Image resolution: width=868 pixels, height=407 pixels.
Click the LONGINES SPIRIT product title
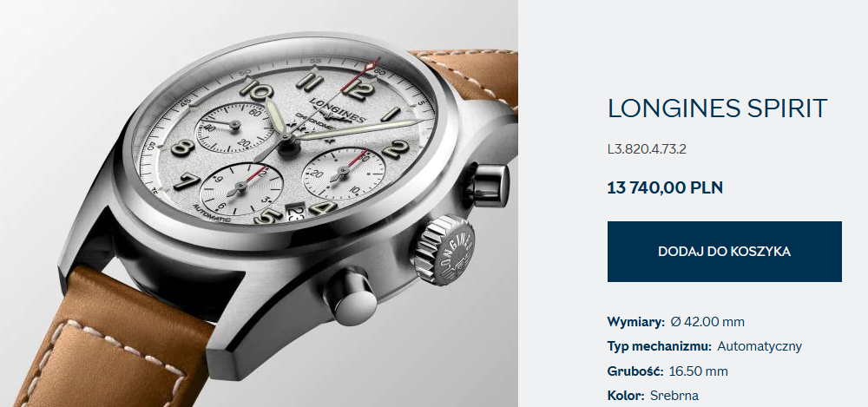(718, 108)
